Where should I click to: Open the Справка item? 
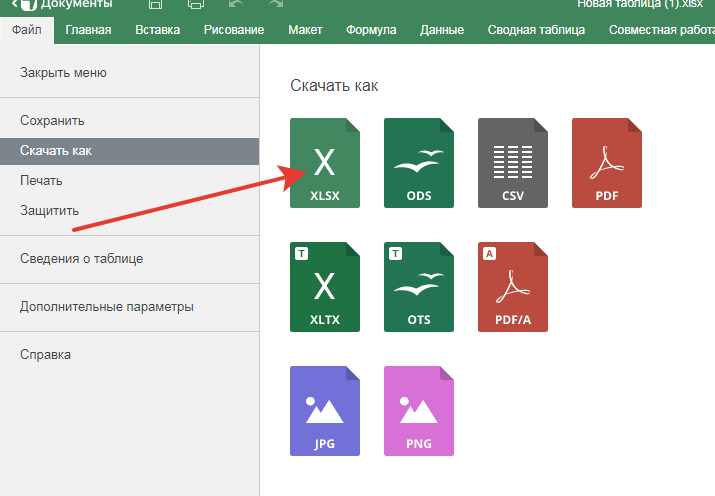pos(130,355)
